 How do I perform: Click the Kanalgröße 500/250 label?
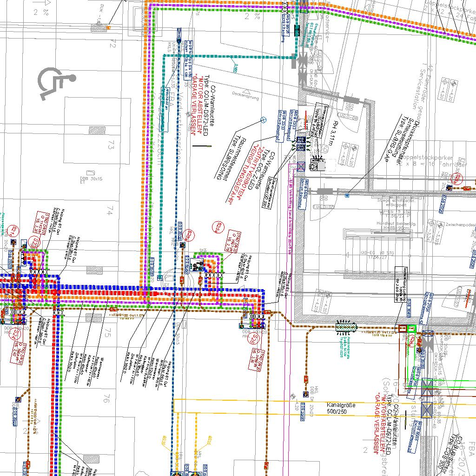(341, 408)
